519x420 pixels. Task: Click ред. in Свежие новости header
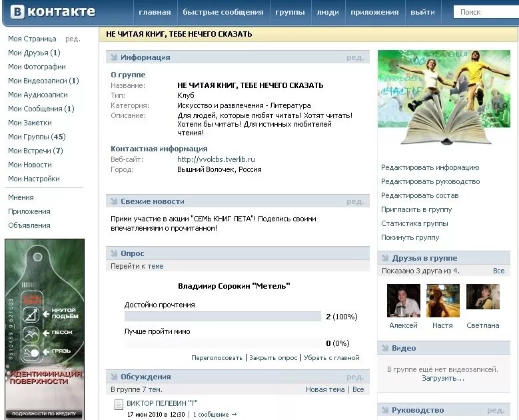[x=355, y=202]
